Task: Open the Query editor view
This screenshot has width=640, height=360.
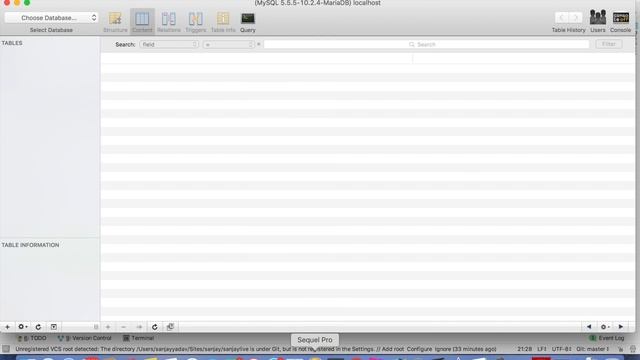Action: [x=248, y=22]
